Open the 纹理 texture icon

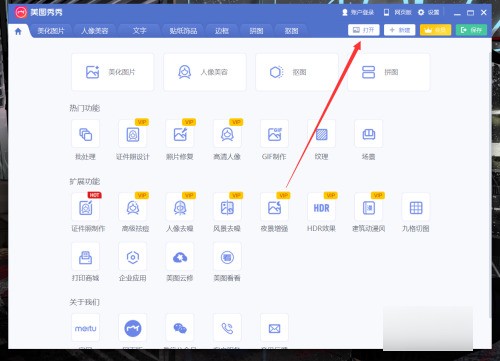click(322, 134)
